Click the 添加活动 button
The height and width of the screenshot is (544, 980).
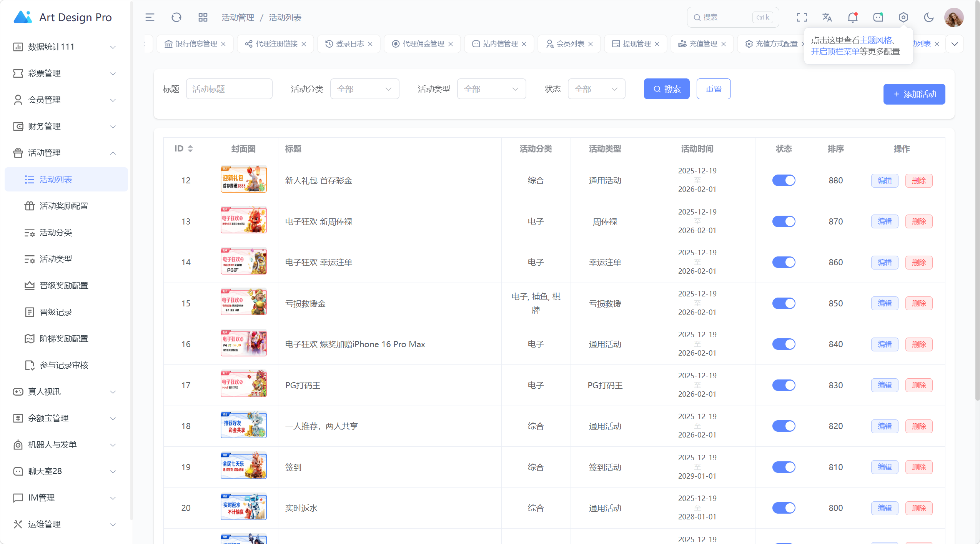[914, 94]
